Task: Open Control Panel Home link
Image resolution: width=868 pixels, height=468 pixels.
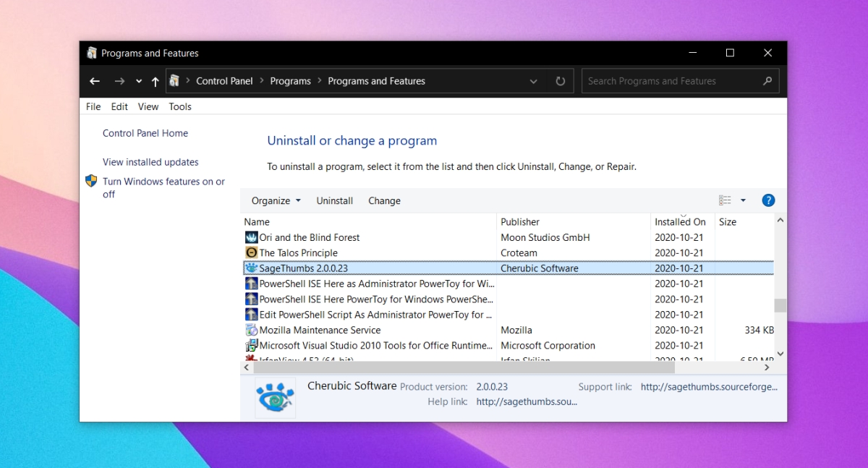Action: tap(145, 133)
